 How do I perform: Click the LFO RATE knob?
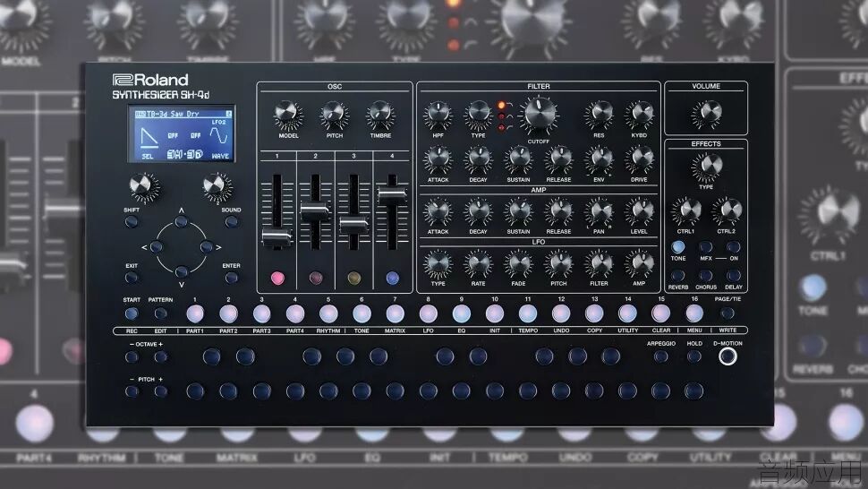478,263
